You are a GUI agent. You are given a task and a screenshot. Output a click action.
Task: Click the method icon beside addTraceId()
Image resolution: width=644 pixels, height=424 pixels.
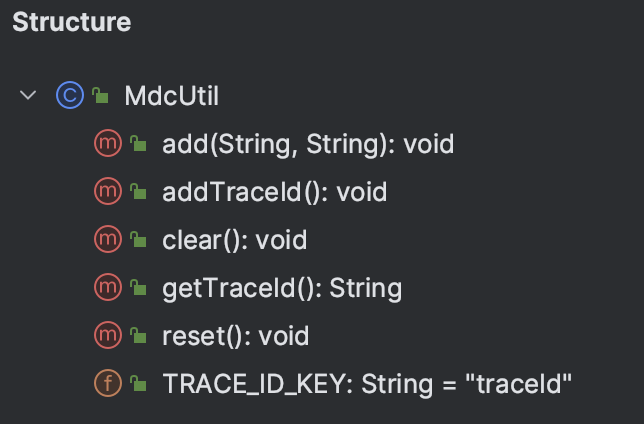coord(108,191)
